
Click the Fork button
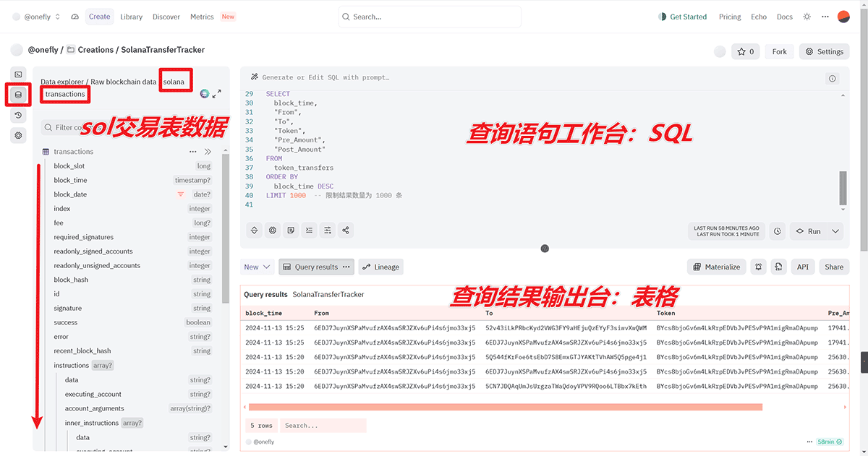(x=778, y=51)
